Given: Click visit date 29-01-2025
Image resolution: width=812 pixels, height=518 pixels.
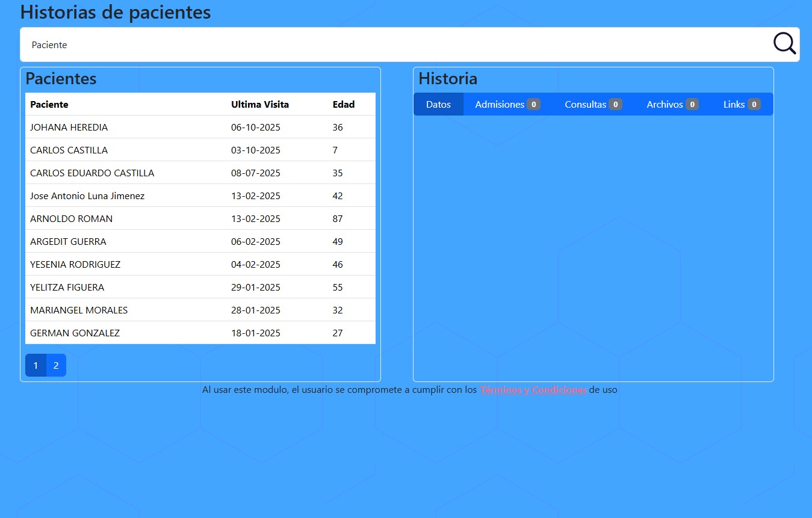Looking at the screenshot, I should point(256,288).
